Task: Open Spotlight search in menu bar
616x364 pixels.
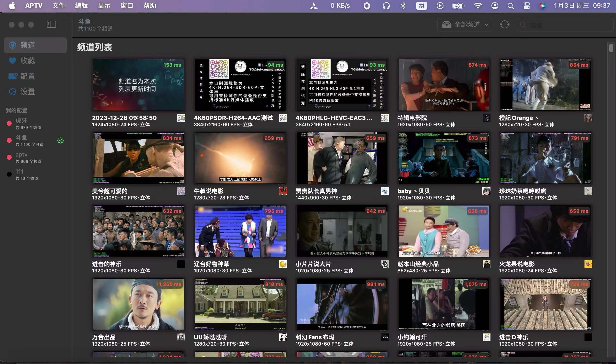Action: tap(511, 6)
